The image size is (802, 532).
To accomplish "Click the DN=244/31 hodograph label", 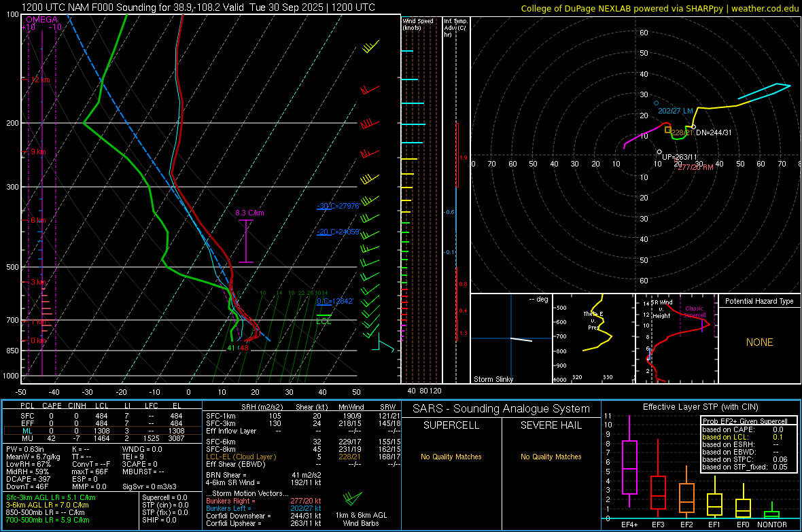I will (x=714, y=132).
